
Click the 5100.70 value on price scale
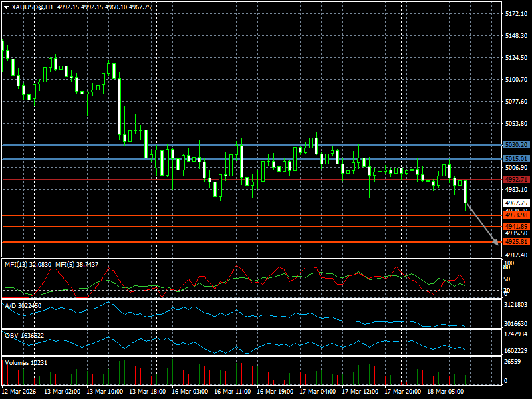(516, 80)
